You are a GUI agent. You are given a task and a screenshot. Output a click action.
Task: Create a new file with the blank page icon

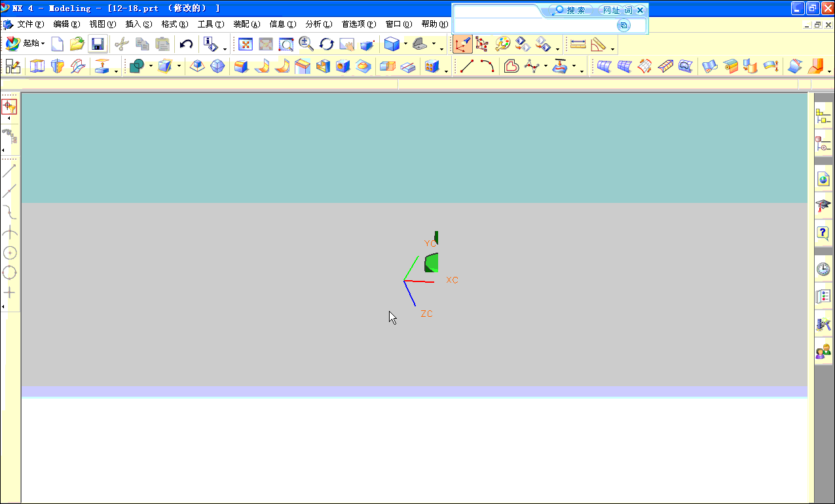click(x=58, y=44)
